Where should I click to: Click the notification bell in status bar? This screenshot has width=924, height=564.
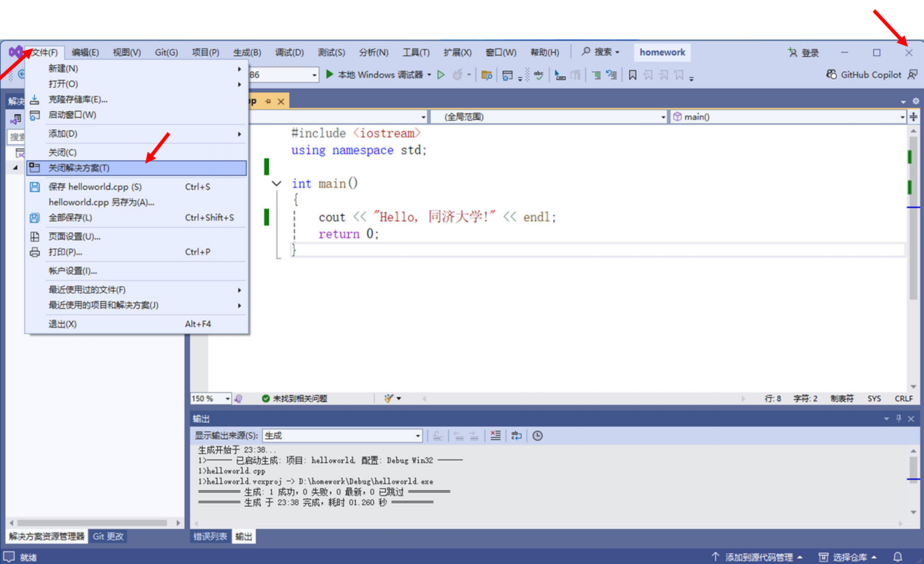click(x=898, y=557)
